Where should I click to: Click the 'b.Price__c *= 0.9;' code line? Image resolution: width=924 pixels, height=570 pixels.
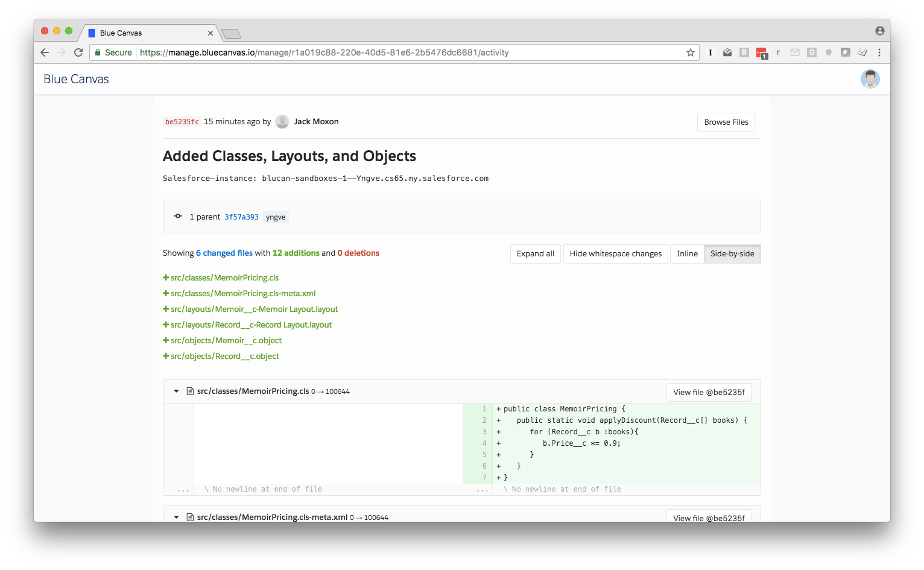point(581,443)
